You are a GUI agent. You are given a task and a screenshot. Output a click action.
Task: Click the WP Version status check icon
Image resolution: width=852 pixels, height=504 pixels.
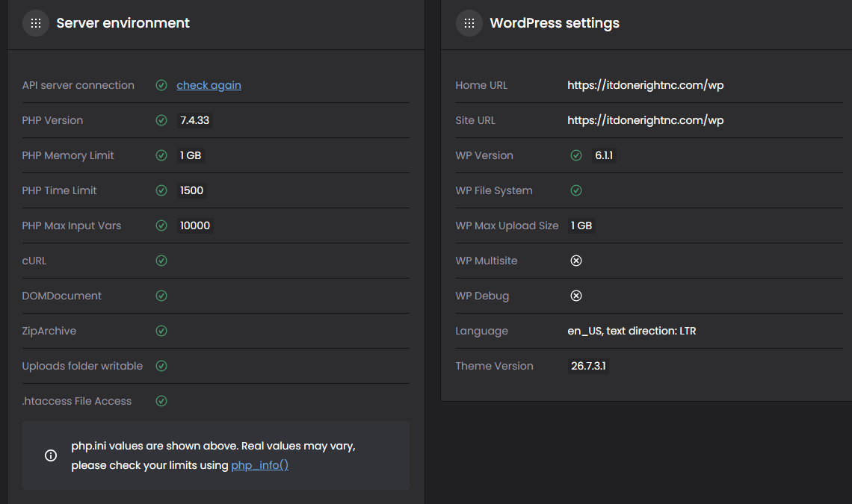click(576, 155)
